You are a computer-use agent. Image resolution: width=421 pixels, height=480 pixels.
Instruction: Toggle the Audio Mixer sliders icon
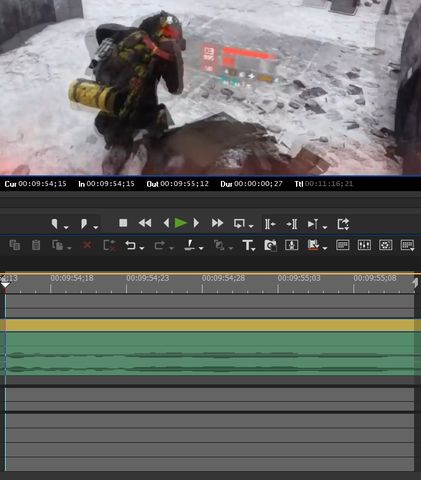[364, 245]
